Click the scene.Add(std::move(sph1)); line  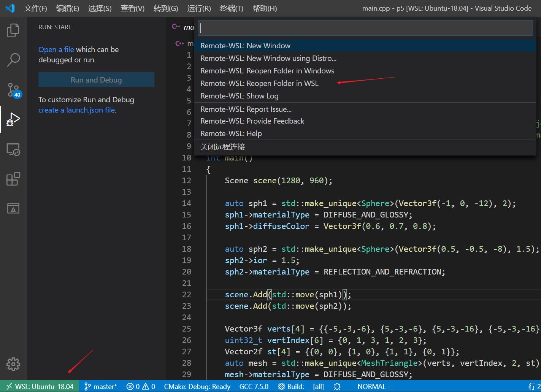click(288, 294)
